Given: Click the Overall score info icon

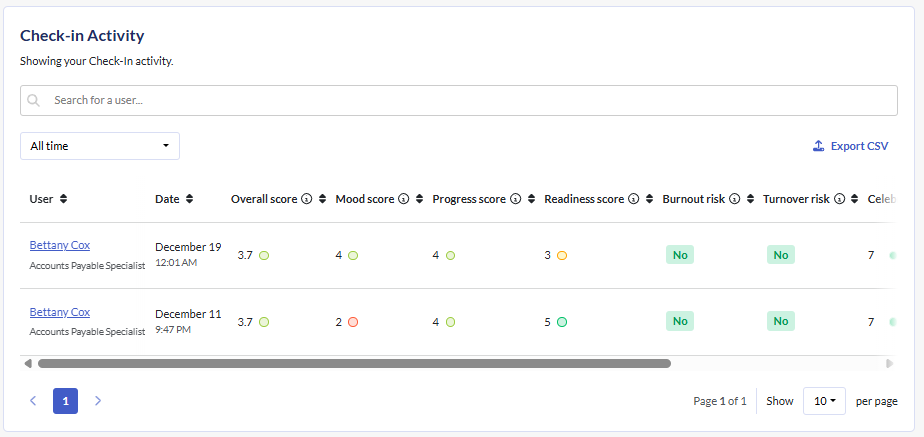Looking at the screenshot, I should (307, 199).
